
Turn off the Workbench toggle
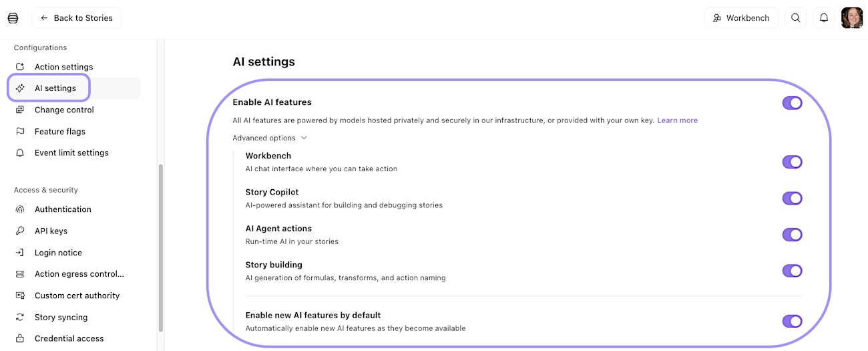(792, 162)
